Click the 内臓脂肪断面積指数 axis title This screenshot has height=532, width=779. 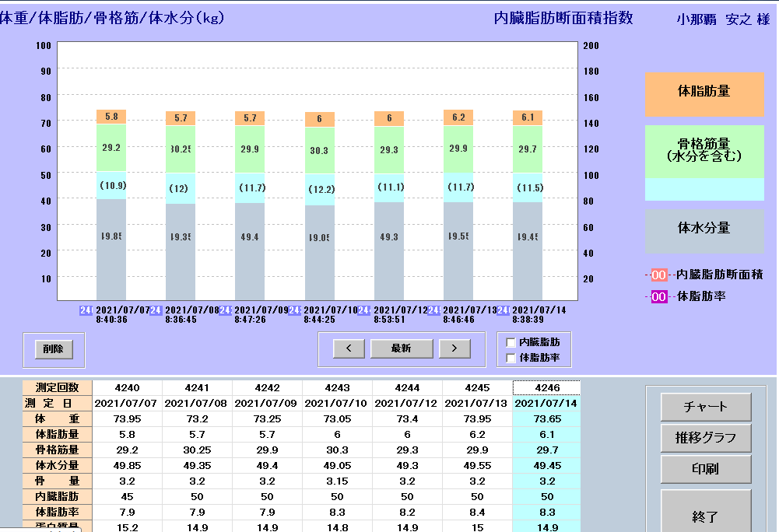[x=563, y=18]
